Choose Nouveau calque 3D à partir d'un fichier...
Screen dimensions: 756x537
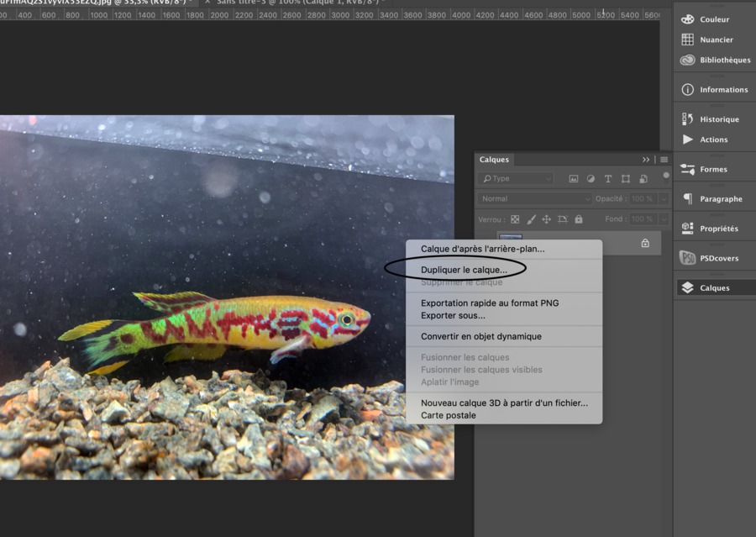click(x=504, y=403)
